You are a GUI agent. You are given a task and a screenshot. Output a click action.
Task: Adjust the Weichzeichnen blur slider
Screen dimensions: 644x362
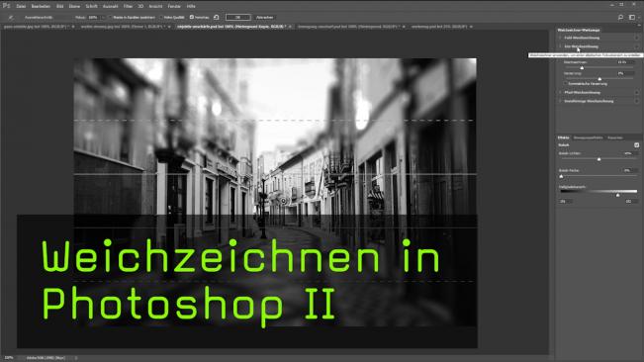582,67
